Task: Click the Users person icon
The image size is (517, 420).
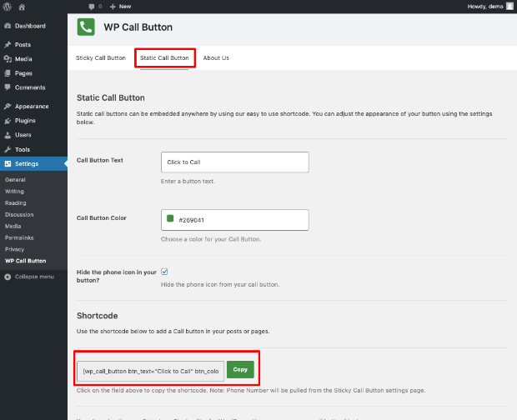Action: [x=8, y=135]
